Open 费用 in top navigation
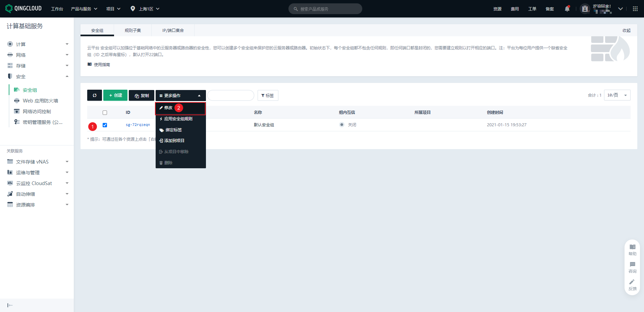The image size is (644, 312). pyautogui.click(x=515, y=9)
